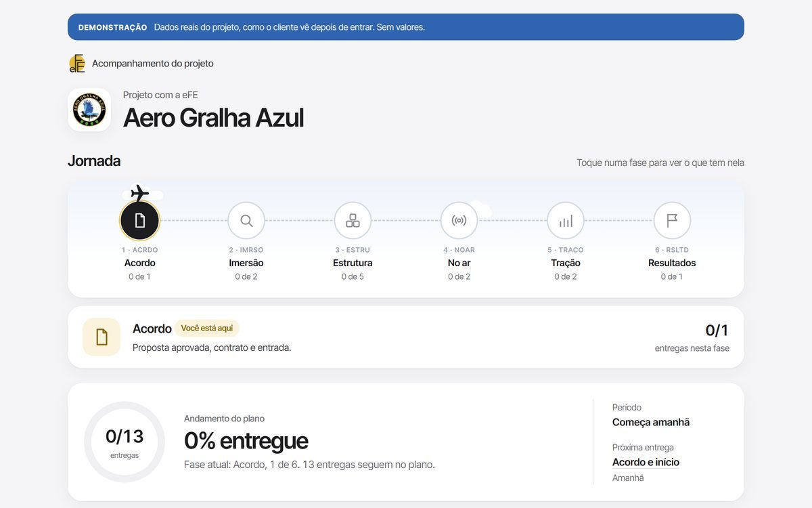Click the 4 · NOAR code label
The width and height of the screenshot is (812, 508).
click(459, 250)
